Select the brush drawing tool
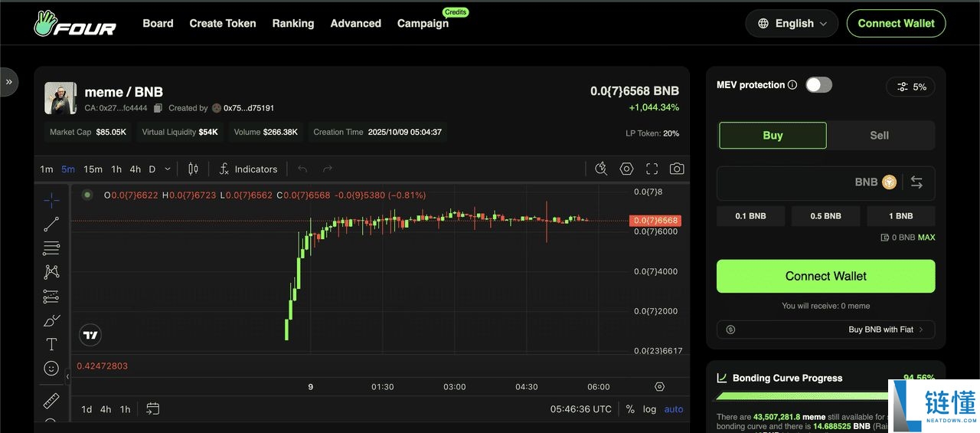The image size is (980, 433). pyautogui.click(x=51, y=320)
